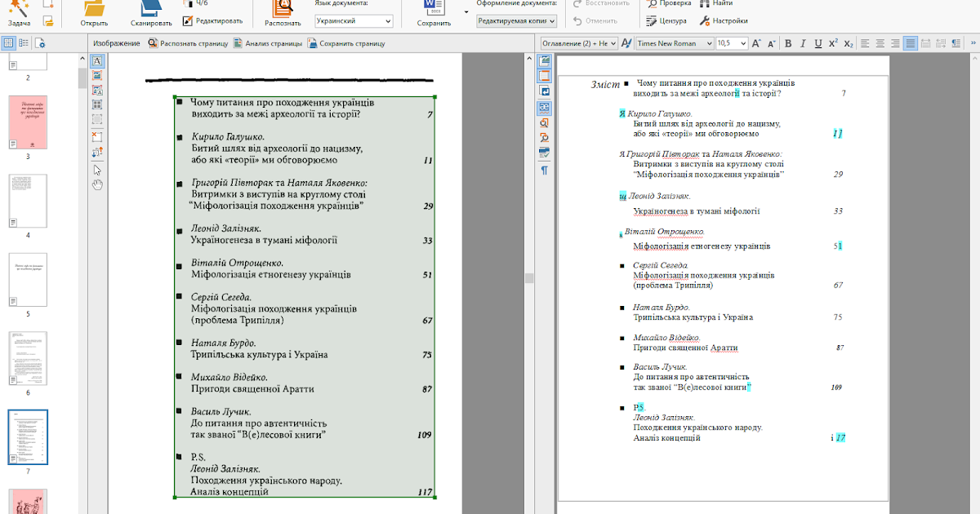The height and width of the screenshot is (514, 980).
Task: Open page properties icon in pages panel
Action: (x=41, y=43)
